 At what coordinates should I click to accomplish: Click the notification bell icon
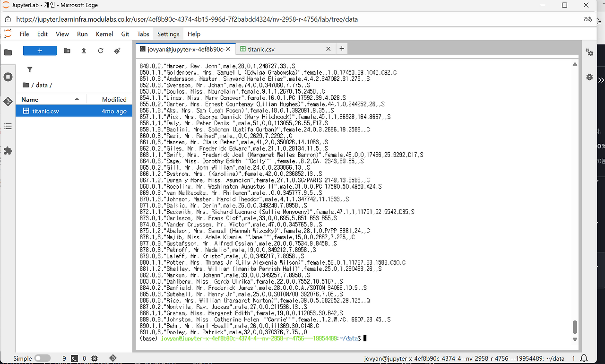click(x=584, y=358)
